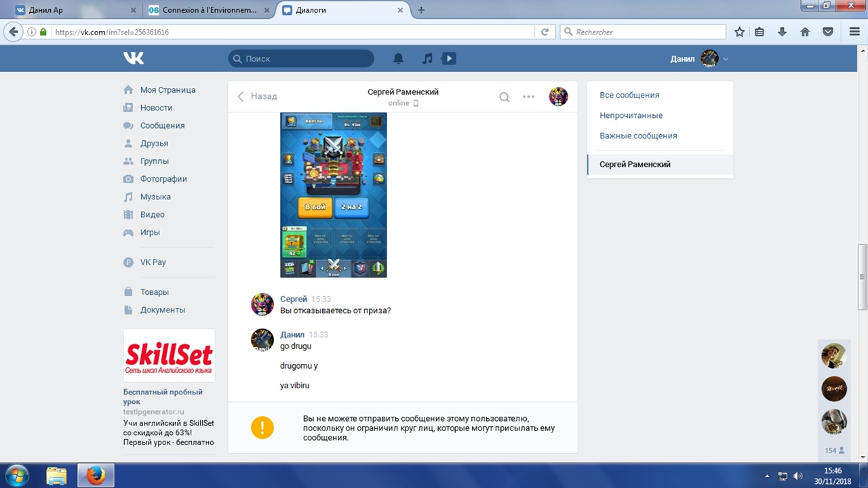The width and height of the screenshot is (868, 488).
Task: Click the VK search field Поиск
Action: pos(301,59)
